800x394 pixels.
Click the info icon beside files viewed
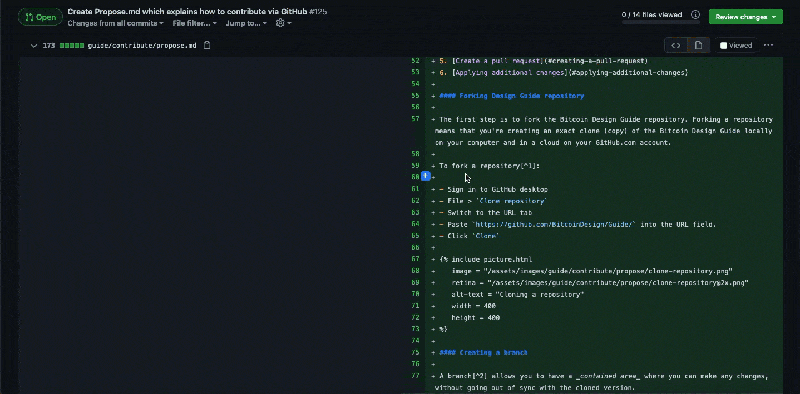click(x=695, y=15)
